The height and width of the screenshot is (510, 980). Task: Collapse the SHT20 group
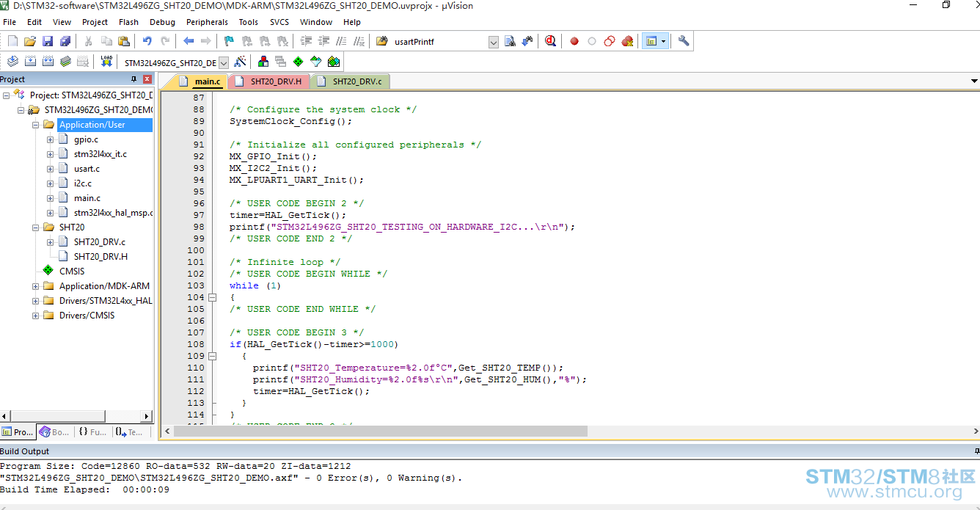tap(35, 227)
